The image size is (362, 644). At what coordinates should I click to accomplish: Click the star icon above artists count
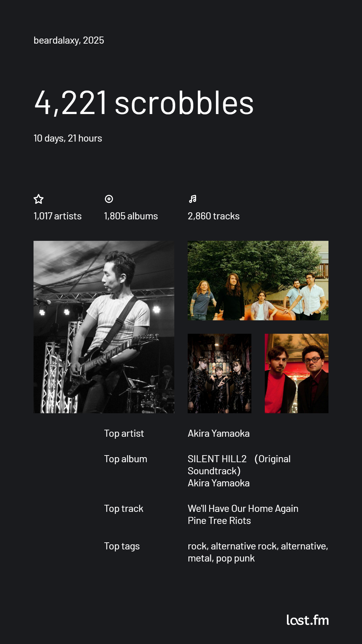39,199
